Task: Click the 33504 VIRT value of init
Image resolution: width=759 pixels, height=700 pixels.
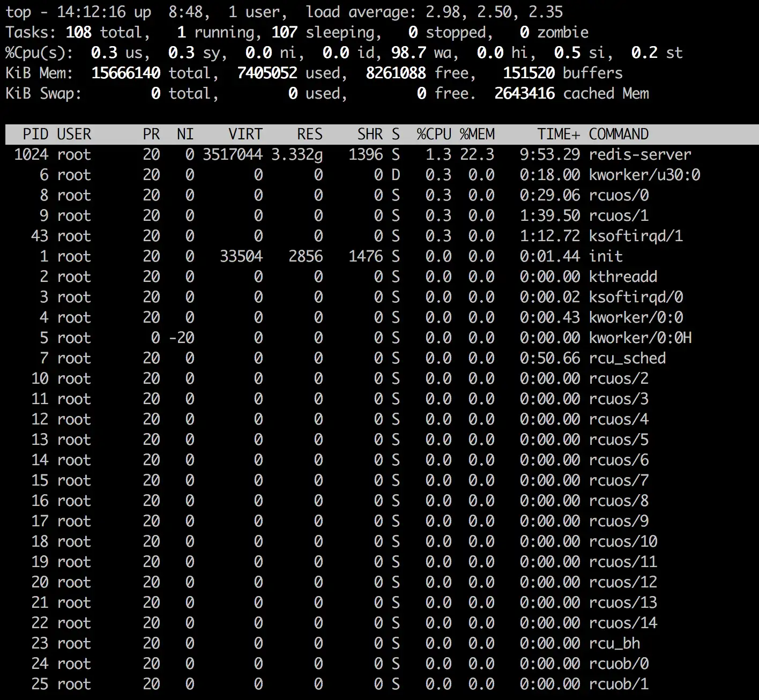Action: coord(241,256)
